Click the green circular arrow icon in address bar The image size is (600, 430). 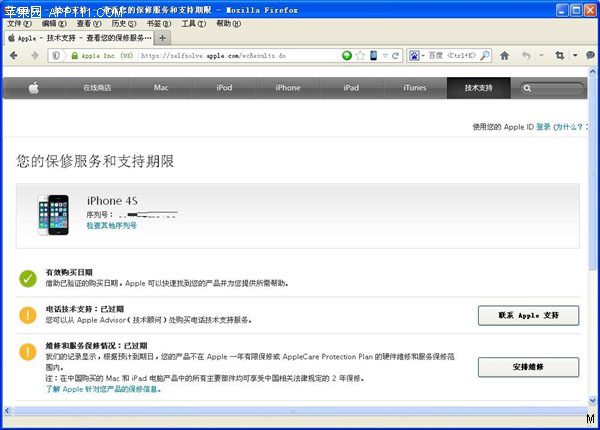tap(347, 55)
